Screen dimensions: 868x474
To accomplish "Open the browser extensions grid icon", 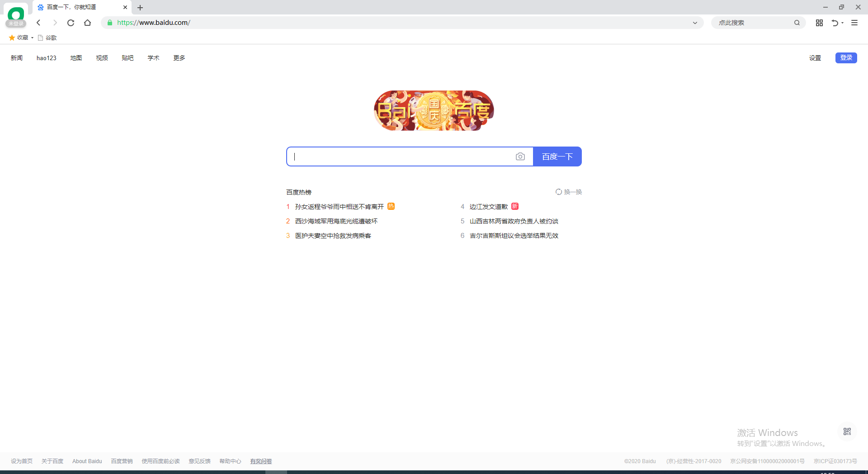I will (x=819, y=23).
